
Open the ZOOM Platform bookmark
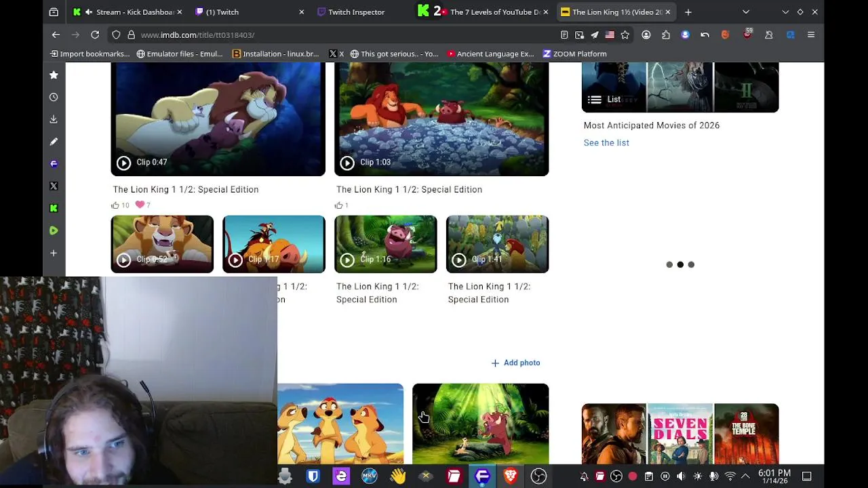[574, 54]
